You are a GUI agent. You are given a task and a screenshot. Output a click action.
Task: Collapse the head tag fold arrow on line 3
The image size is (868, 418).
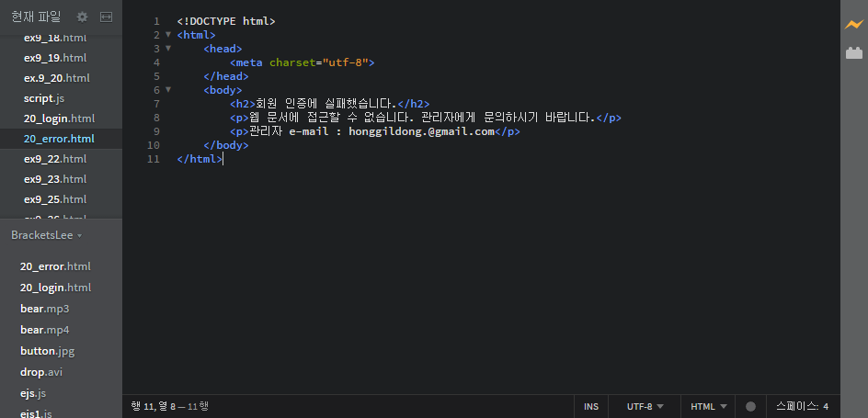(168, 48)
